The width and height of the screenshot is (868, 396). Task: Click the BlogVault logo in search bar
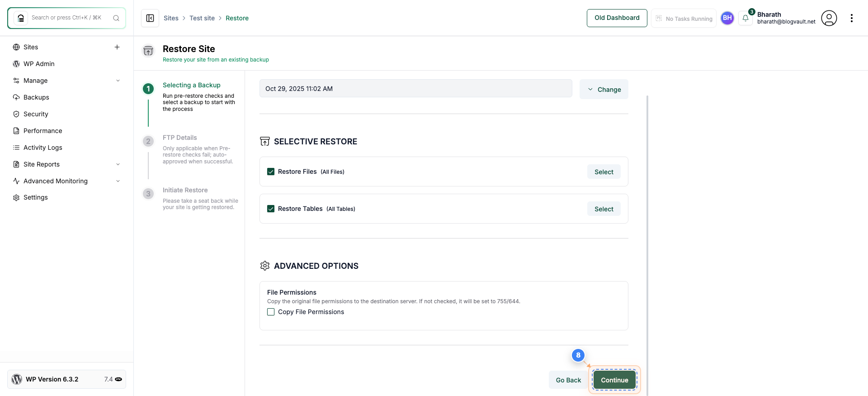click(x=21, y=18)
